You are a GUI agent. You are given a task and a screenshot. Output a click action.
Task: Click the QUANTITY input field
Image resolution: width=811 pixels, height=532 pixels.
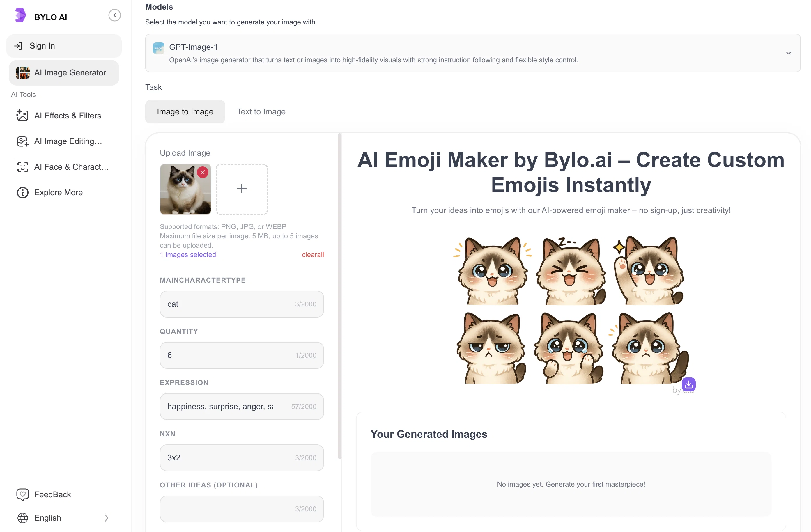[242, 355]
